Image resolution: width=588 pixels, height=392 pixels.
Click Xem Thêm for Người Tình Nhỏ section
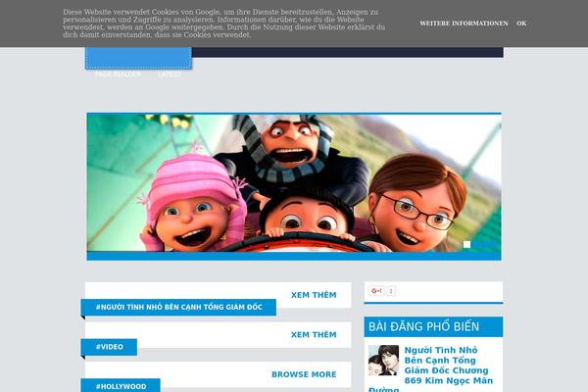click(314, 295)
